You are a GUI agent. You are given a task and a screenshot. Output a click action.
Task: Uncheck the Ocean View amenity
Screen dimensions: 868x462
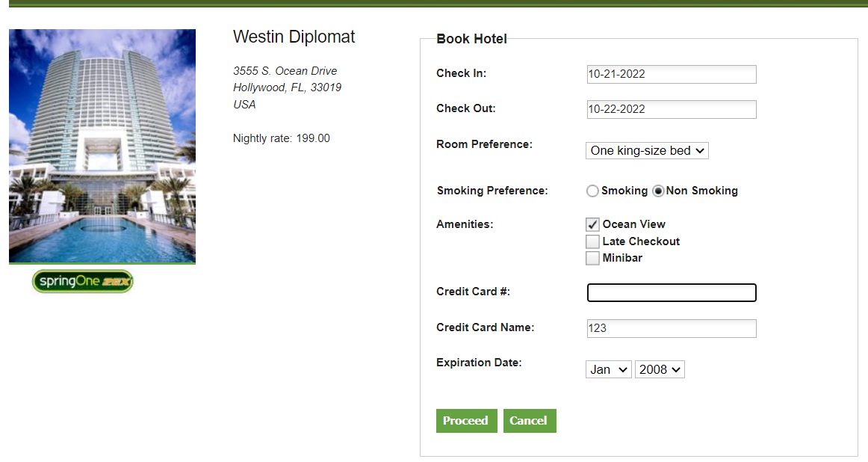click(x=592, y=224)
